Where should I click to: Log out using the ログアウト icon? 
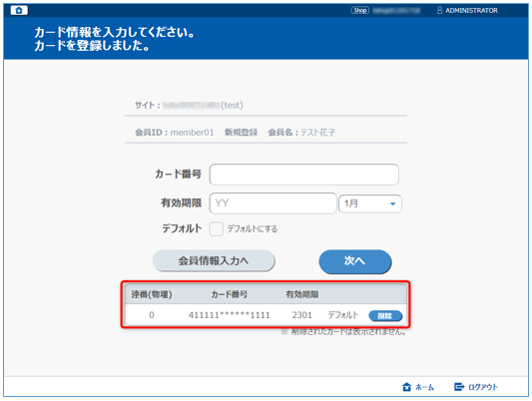coord(459,387)
